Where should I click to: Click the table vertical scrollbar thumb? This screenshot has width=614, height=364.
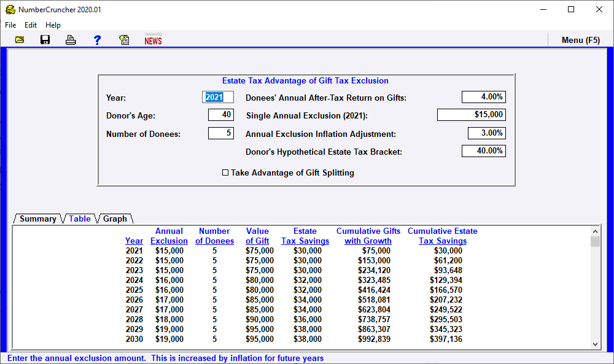pyautogui.click(x=595, y=241)
